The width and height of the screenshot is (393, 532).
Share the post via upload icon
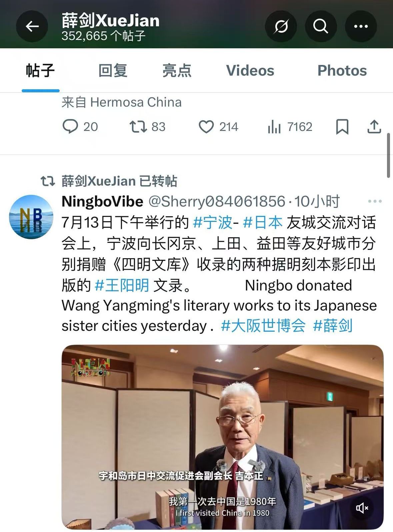click(x=374, y=127)
